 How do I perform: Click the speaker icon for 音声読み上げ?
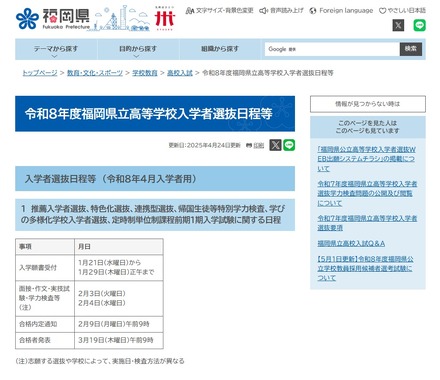point(264,11)
